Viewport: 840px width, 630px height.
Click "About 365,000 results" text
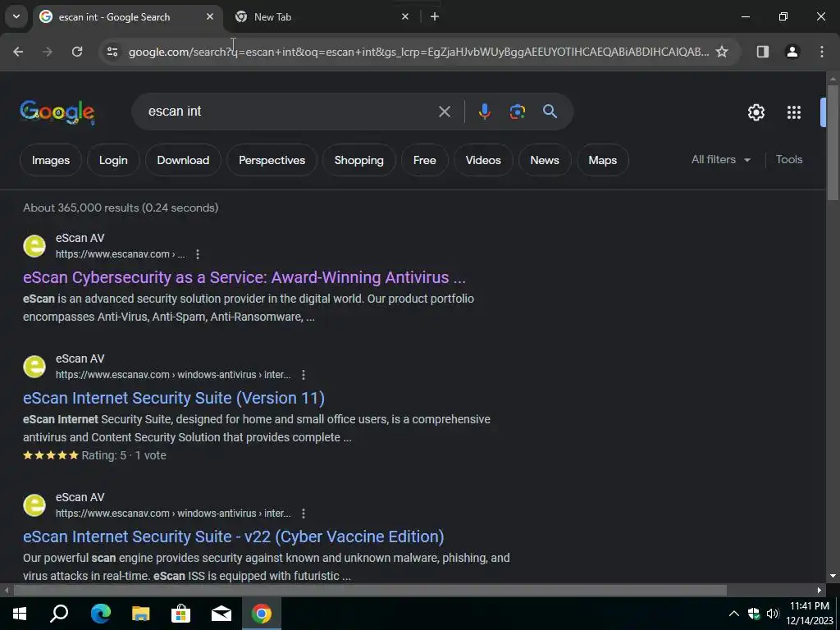(x=81, y=208)
